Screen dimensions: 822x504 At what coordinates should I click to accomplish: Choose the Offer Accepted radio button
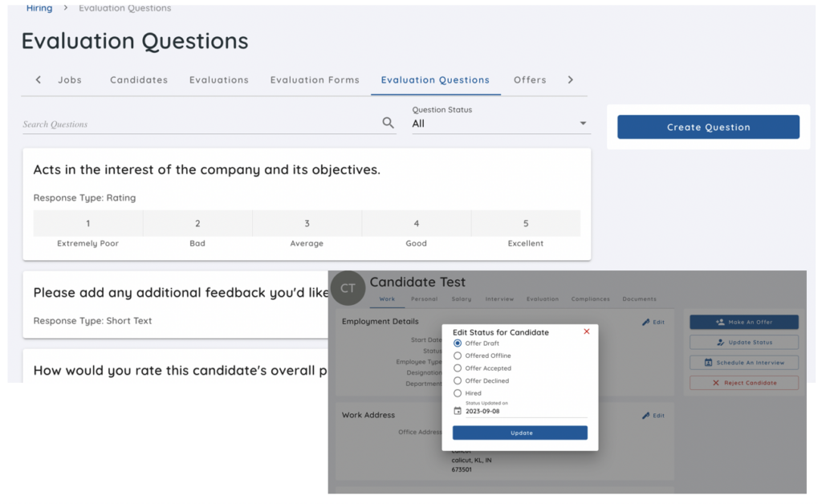(458, 368)
